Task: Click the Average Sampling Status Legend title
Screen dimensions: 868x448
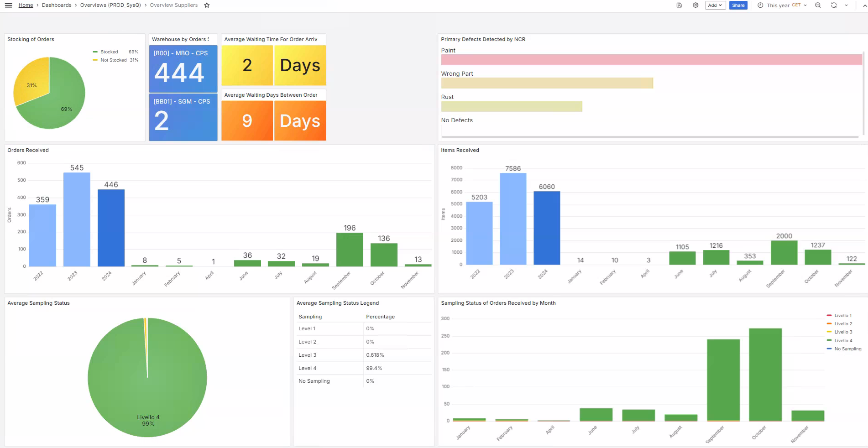Action: (338, 303)
